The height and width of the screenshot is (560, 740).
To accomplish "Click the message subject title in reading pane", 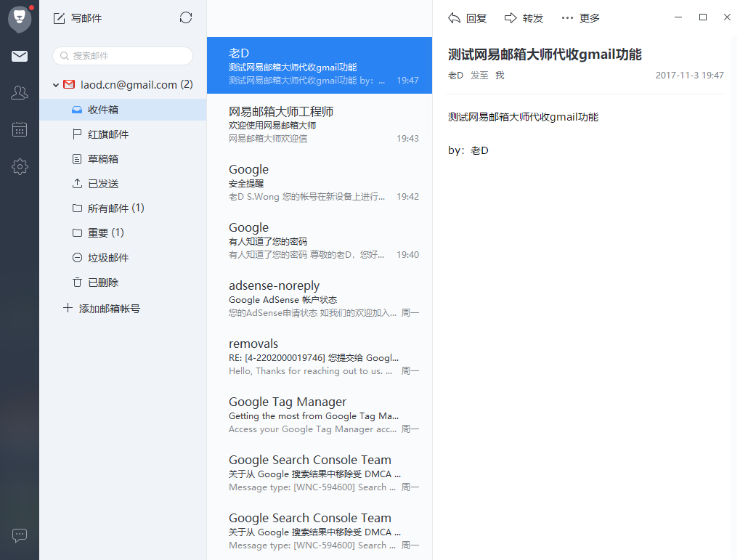I will pos(545,54).
